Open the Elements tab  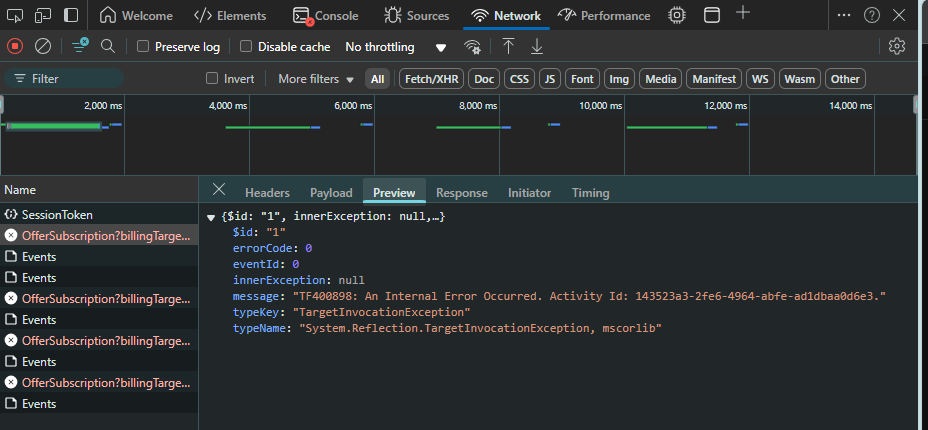pos(230,16)
